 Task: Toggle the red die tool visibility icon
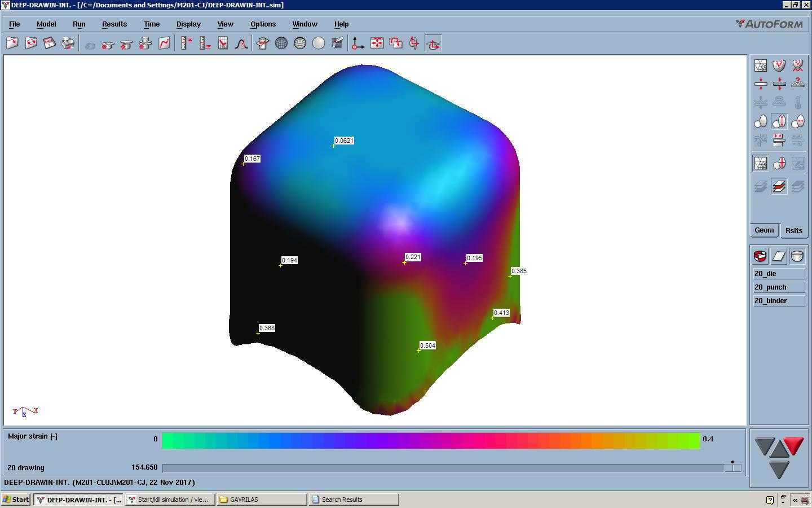(x=760, y=256)
